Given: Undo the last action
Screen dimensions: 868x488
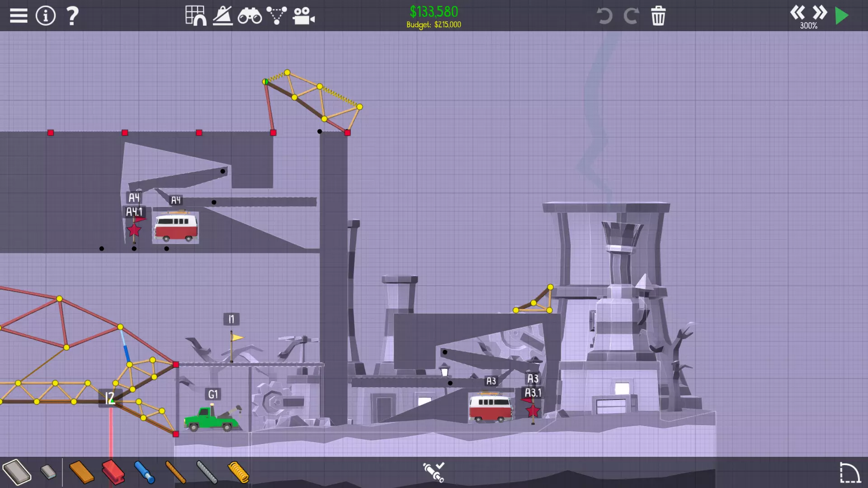Looking at the screenshot, I should [x=604, y=16].
